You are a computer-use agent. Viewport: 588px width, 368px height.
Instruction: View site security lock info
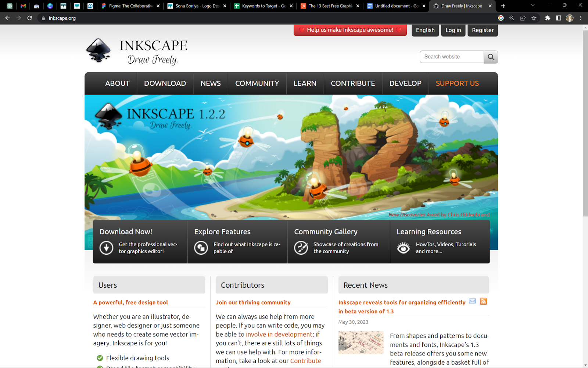(x=43, y=18)
